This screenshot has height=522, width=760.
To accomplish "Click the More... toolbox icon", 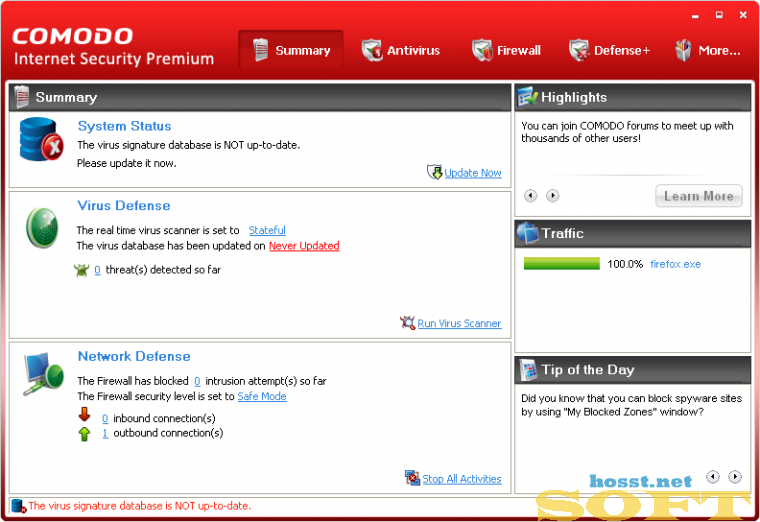I will pos(683,50).
